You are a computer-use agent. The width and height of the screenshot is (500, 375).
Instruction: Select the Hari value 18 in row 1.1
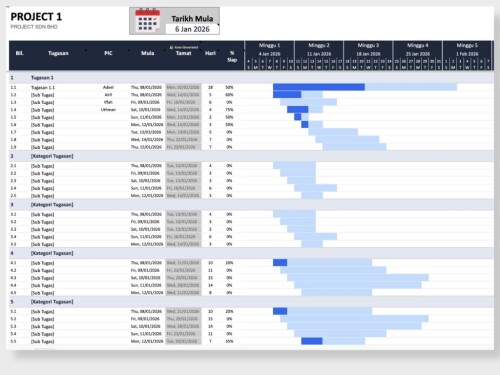[210, 87]
